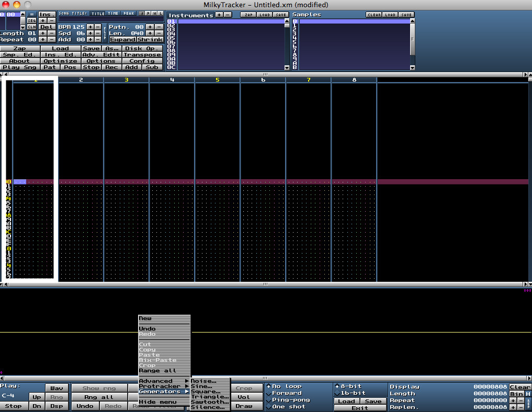Image resolution: width=532 pixels, height=412 pixels.
Task: Add an instrument with Instruments plus button
Action: point(219,15)
